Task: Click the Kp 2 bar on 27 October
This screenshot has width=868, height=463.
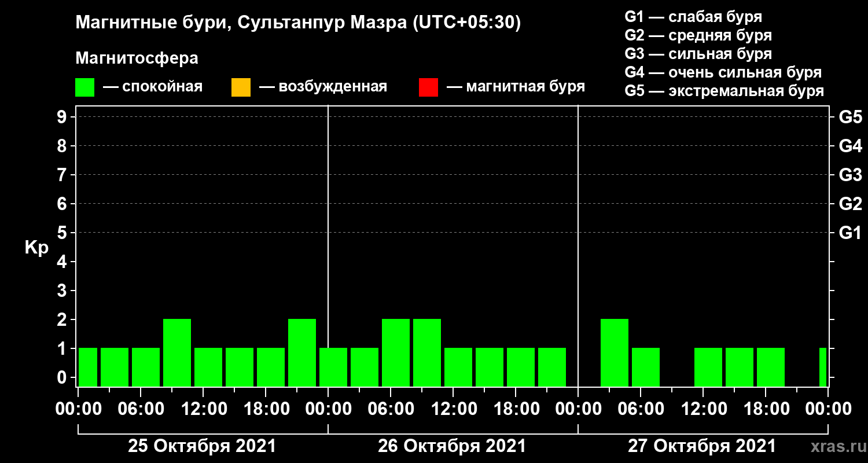Action: 615,352
